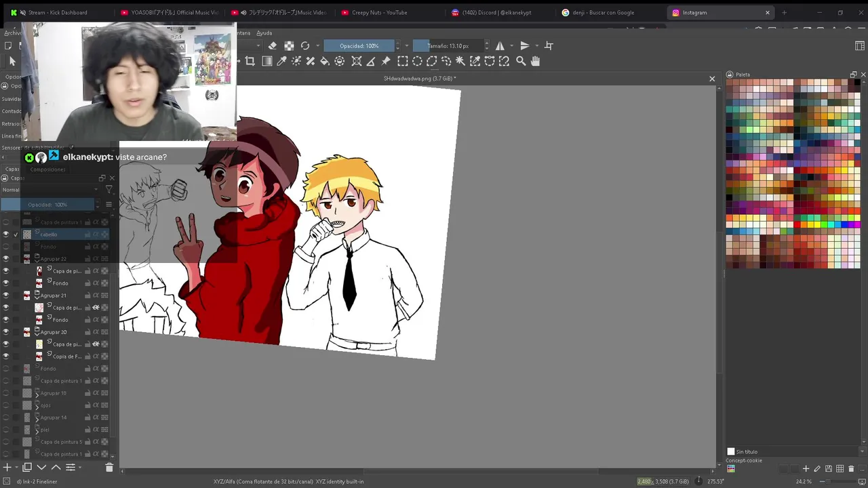Select the Crop tool
The image size is (868, 488).
250,61
